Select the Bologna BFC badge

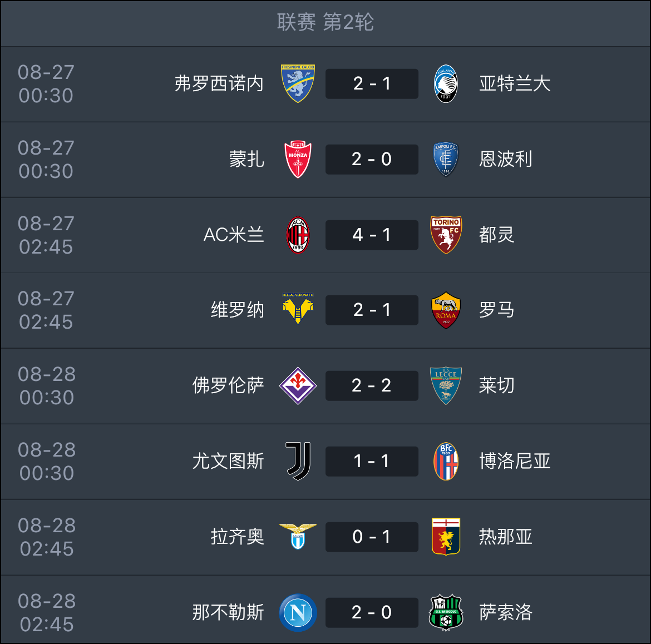[446, 461]
